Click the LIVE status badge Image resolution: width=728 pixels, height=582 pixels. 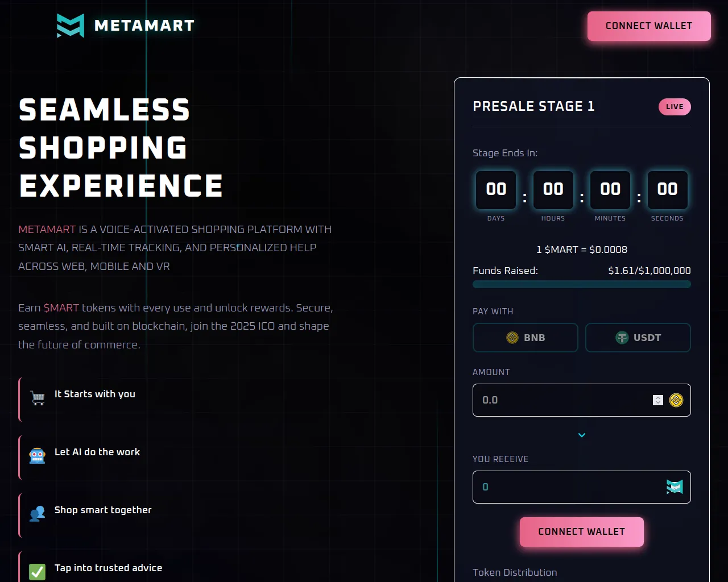[675, 107]
